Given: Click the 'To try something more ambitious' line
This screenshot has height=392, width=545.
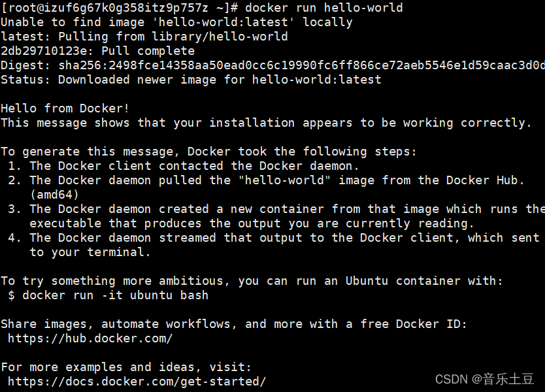Looking at the screenshot, I should 252,281.
